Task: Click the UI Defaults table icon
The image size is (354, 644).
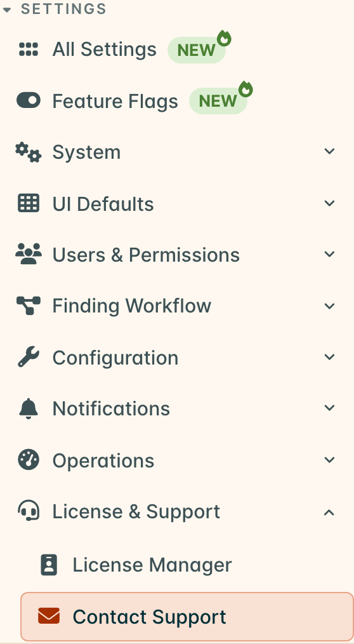Action: point(29,203)
